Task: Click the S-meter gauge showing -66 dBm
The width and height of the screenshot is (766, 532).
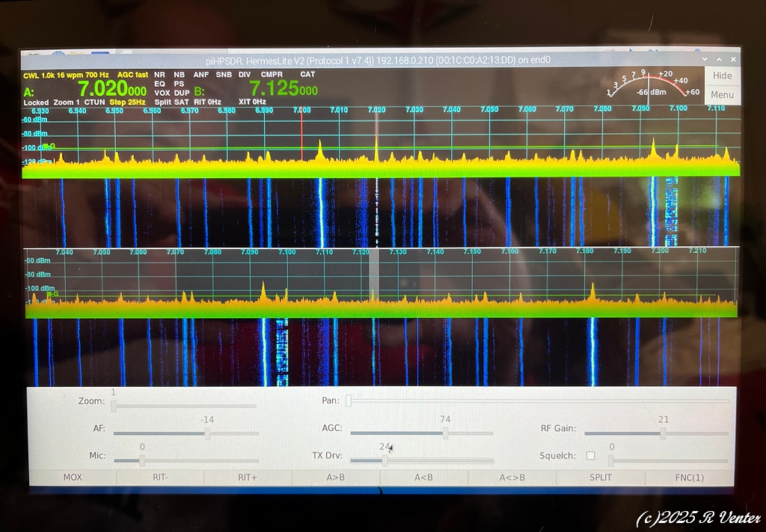Action: (x=647, y=85)
